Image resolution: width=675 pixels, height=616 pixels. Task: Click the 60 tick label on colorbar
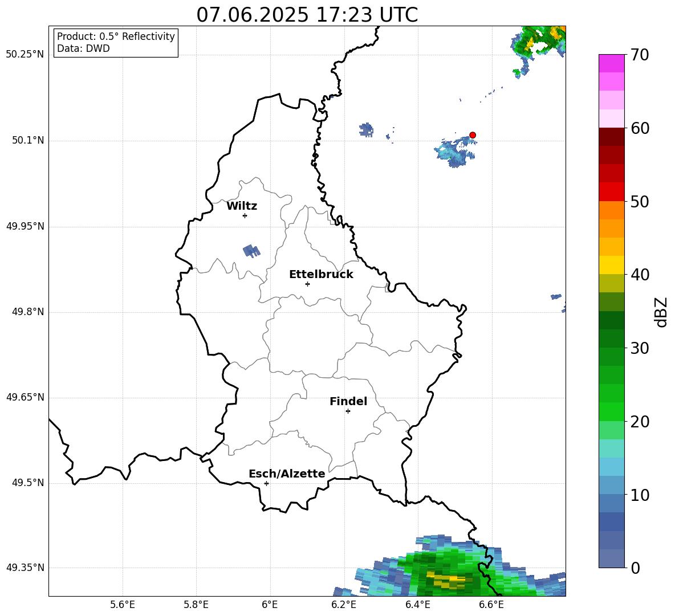tap(639, 128)
